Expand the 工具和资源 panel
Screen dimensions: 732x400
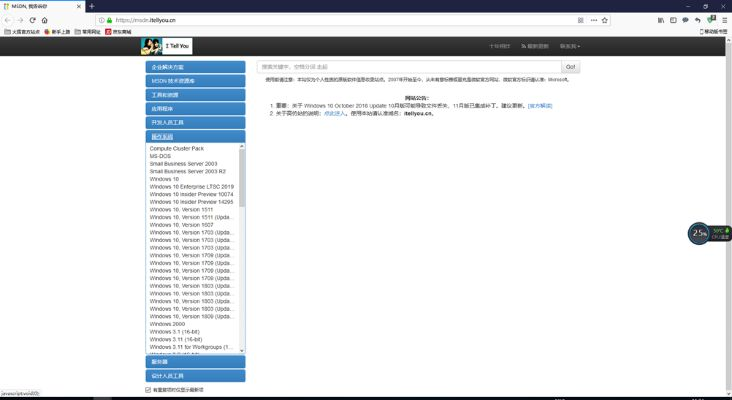[195, 95]
